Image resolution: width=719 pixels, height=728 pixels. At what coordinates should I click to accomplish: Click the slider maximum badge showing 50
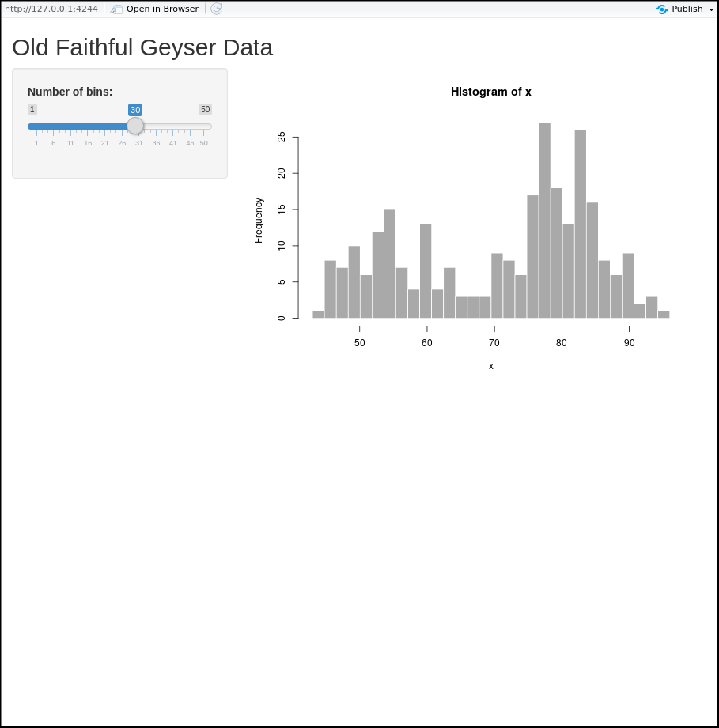tap(205, 109)
